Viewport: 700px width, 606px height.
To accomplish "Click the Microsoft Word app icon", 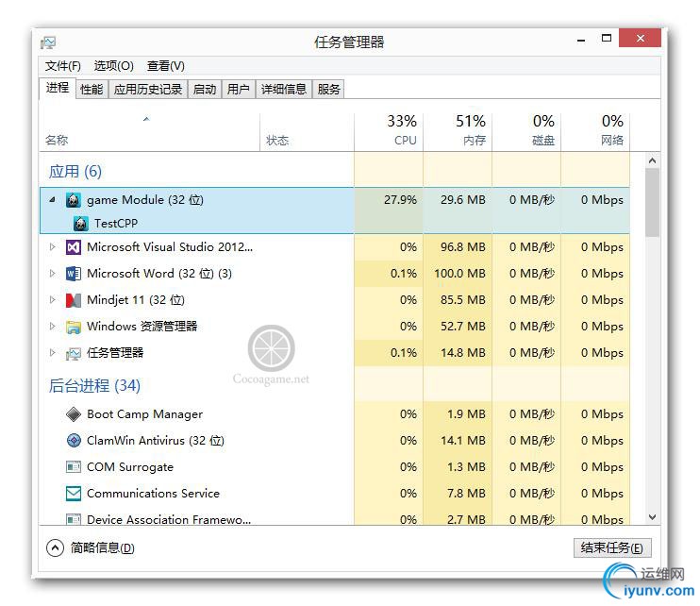I will tap(74, 274).
